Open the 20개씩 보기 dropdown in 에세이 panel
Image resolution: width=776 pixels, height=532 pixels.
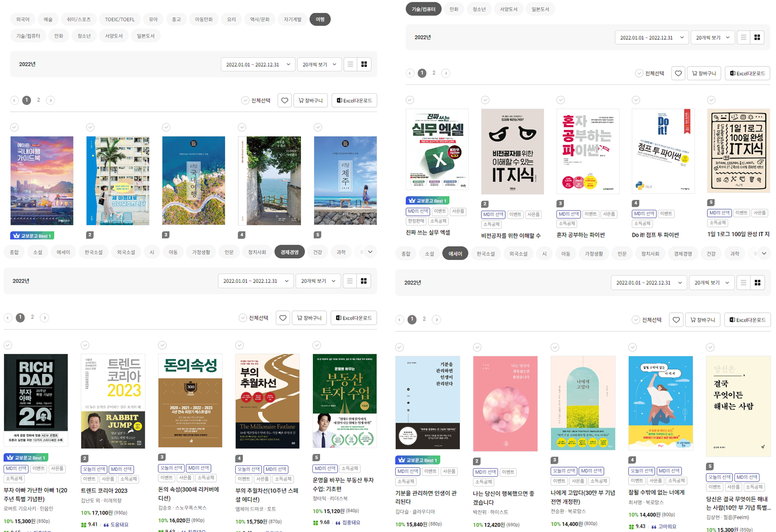tap(712, 282)
